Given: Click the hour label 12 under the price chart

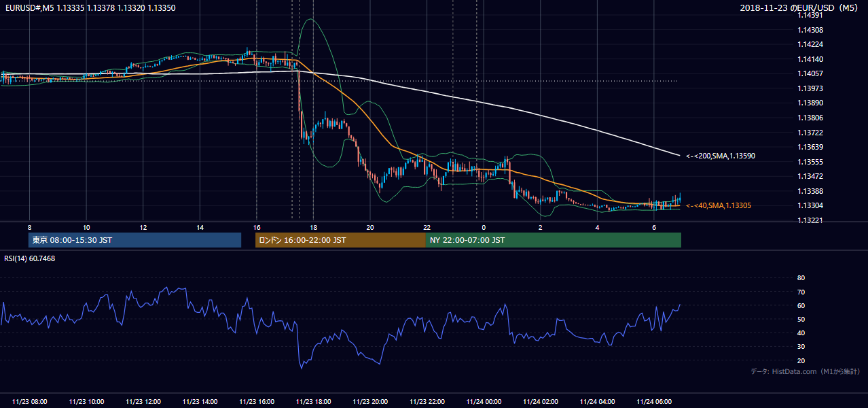Looking at the screenshot, I should coord(143,227).
